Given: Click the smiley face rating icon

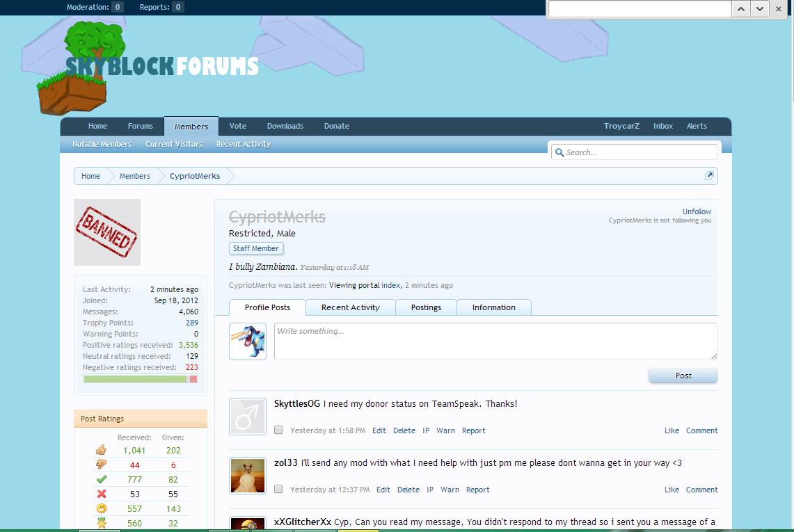Looking at the screenshot, I should click(102, 509).
